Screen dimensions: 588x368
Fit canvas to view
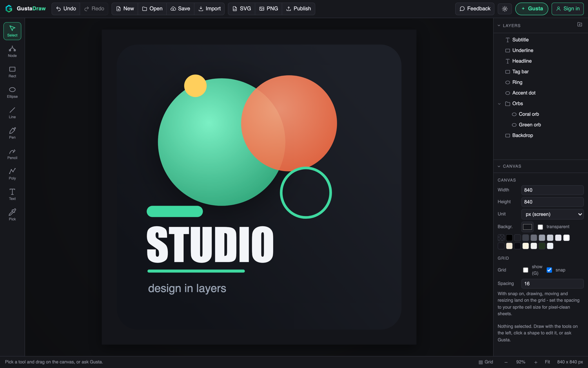pos(547,362)
